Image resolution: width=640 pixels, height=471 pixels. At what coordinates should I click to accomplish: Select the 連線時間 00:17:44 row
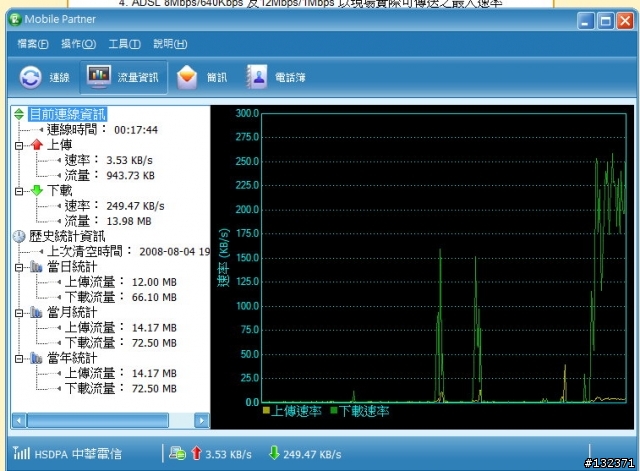102,129
